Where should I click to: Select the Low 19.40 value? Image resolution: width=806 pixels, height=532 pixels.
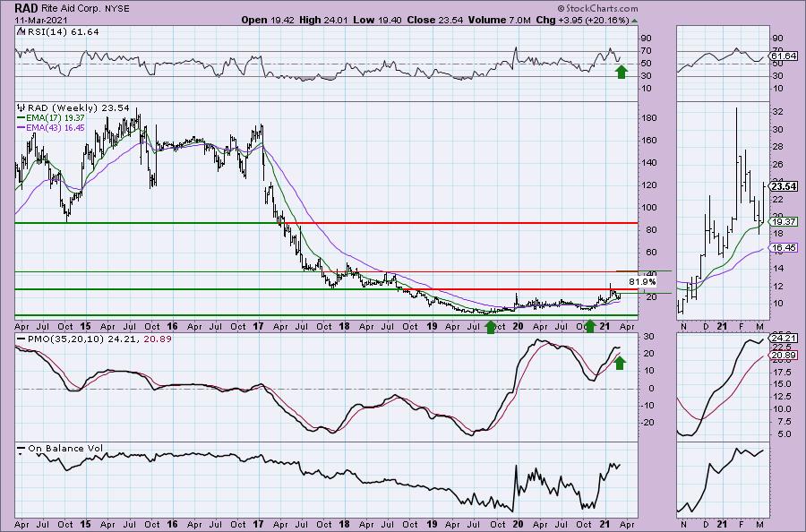coord(377,20)
